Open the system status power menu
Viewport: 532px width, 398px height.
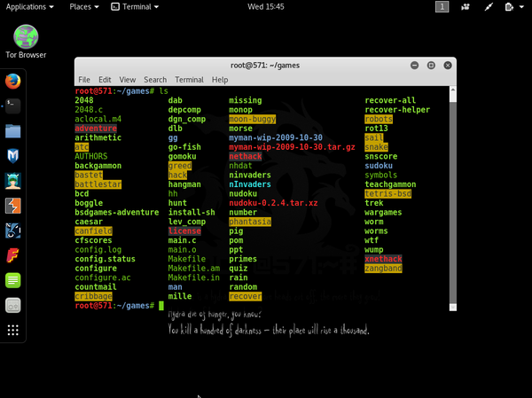click(514, 7)
